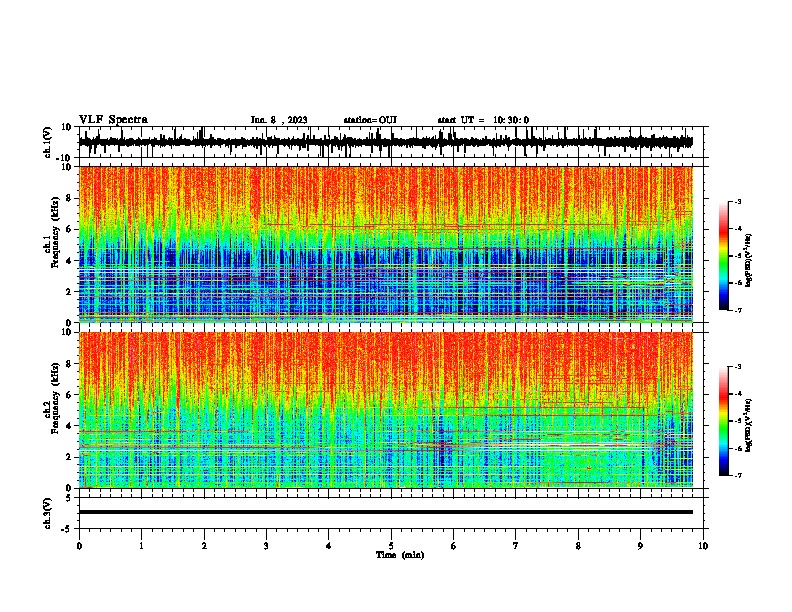This screenshot has width=792, height=612.
Task: Click the ch.1 colorbar log(PSD) label
Action: click(749, 261)
